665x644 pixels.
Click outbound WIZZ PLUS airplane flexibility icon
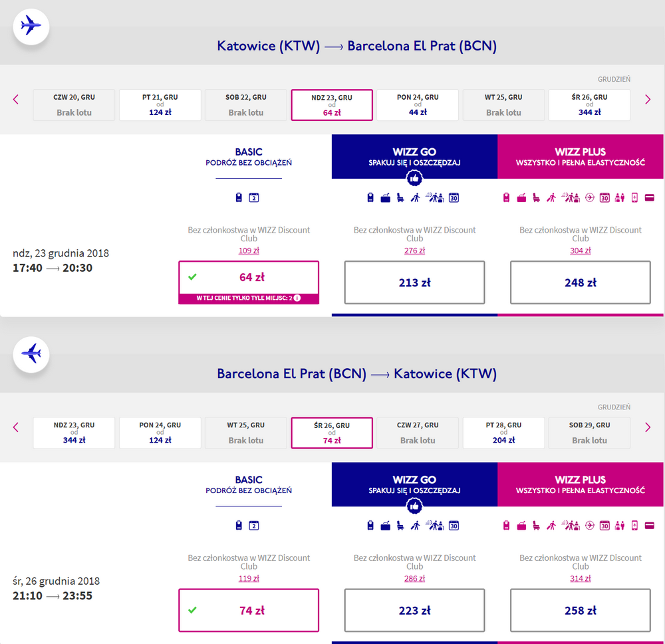click(x=589, y=197)
